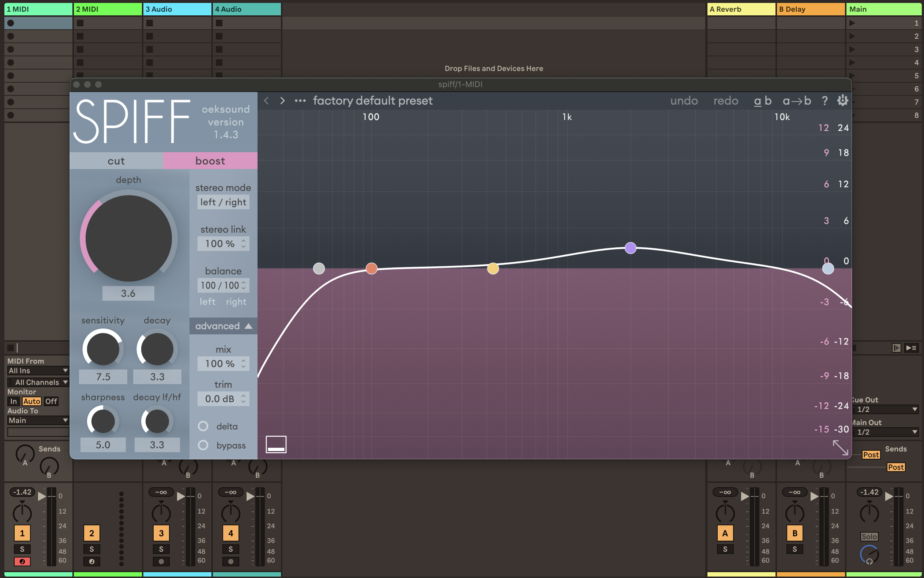Open the Main Out 1/2 dropdown
The height and width of the screenshot is (578, 924).
pos(886,432)
